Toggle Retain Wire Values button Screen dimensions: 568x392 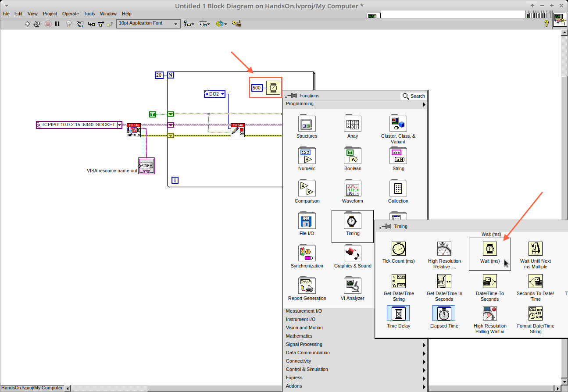tap(80, 24)
